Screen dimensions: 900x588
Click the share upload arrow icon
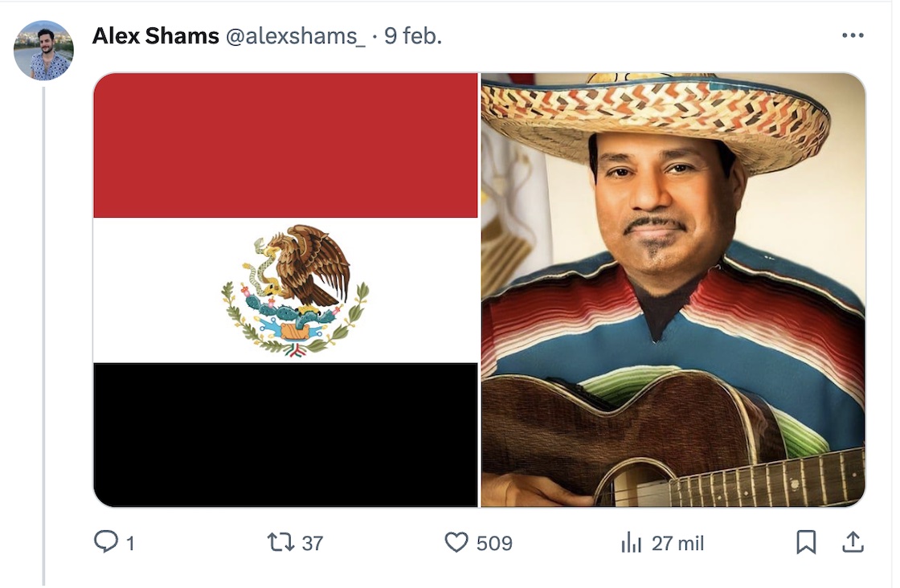pyautogui.click(x=853, y=542)
